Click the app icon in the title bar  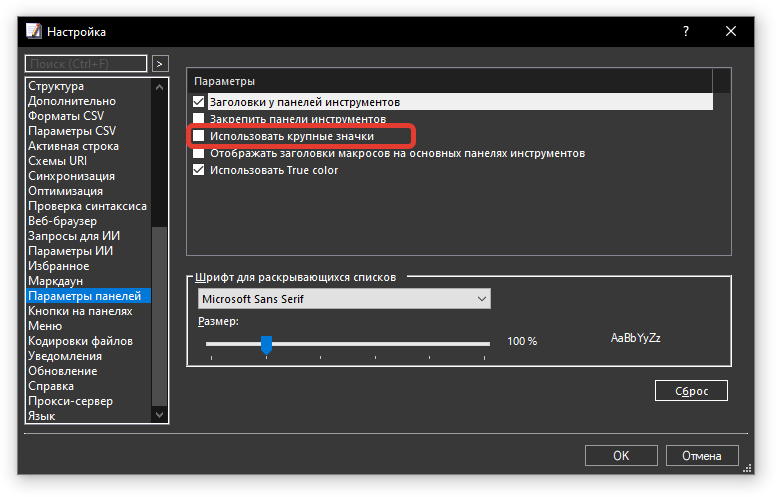tap(34, 31)
